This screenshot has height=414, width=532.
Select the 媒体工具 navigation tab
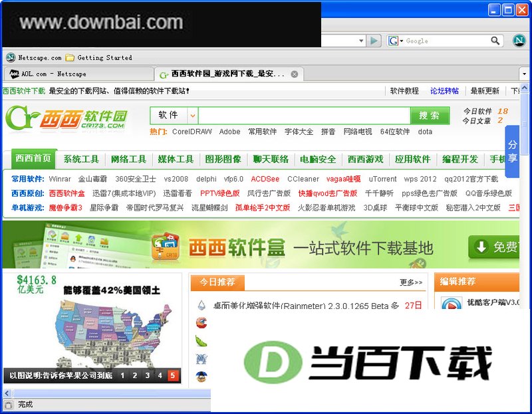click(176, 159)
